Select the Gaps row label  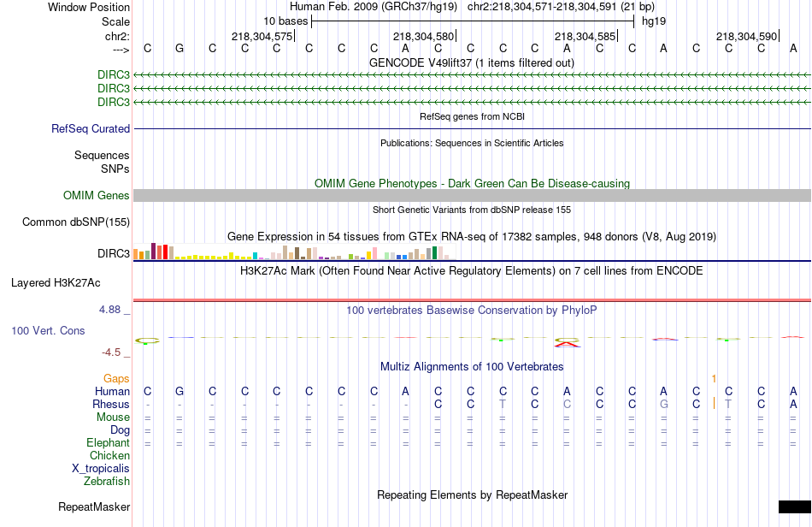[116, 378]
